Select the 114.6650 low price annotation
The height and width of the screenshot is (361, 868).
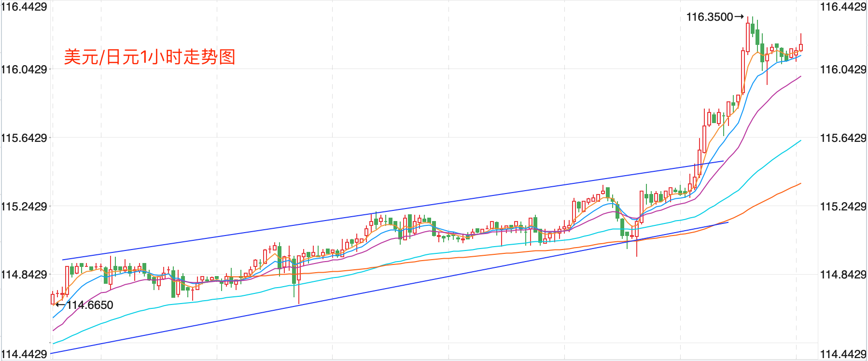(90, 305)
